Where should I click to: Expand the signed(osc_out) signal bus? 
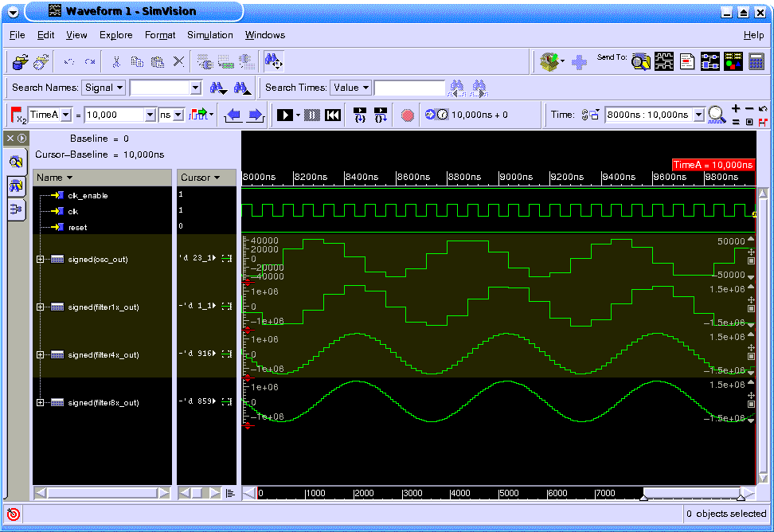pos(41,260)
